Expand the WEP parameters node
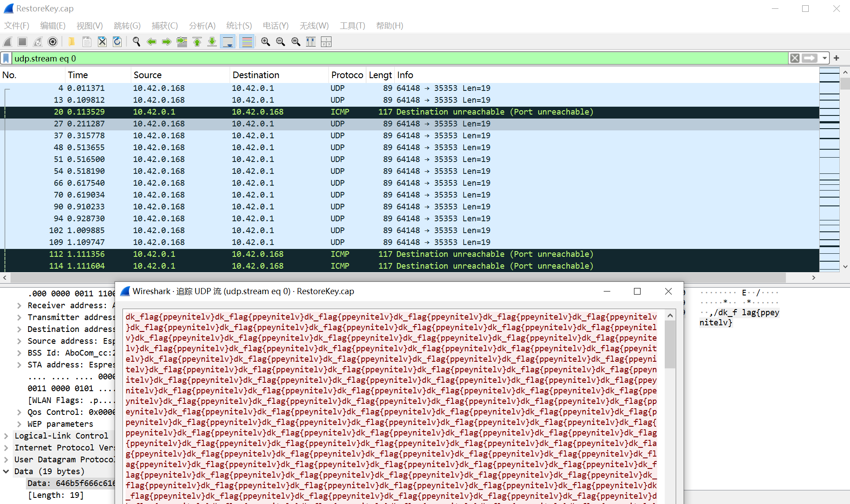The width and height of the screenshot is (850, 504). click(x=19, y=424)
